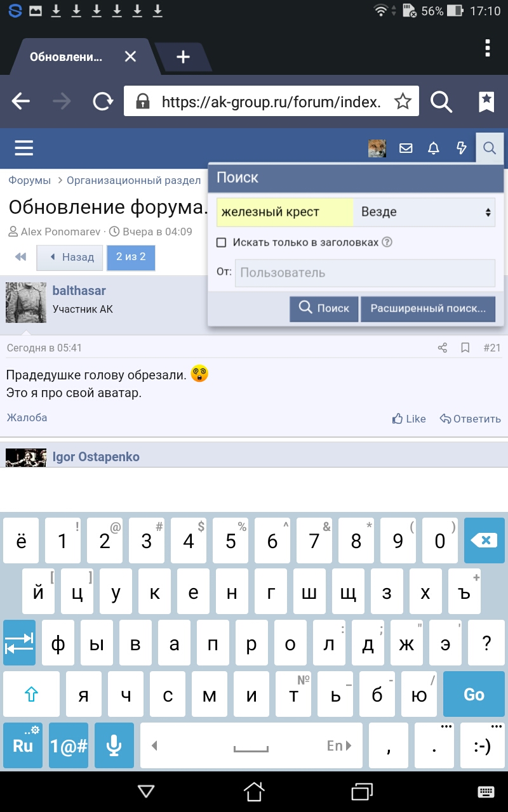Open the inbox envelope icon

click(406, 148)
